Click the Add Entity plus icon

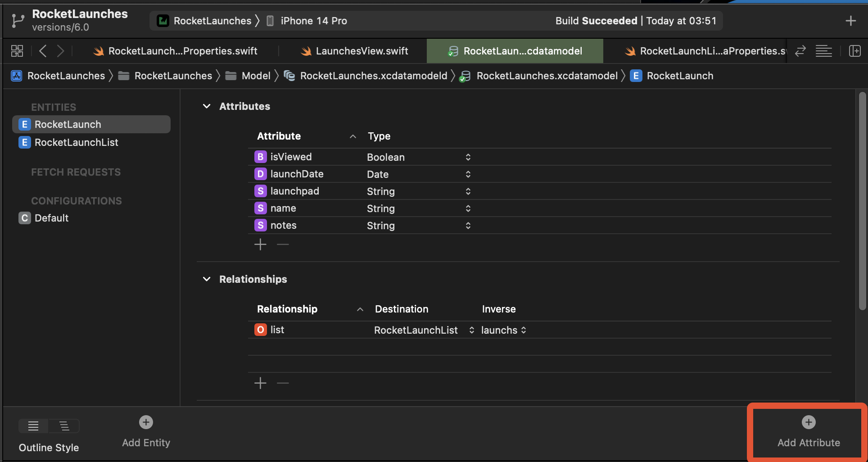146,422
